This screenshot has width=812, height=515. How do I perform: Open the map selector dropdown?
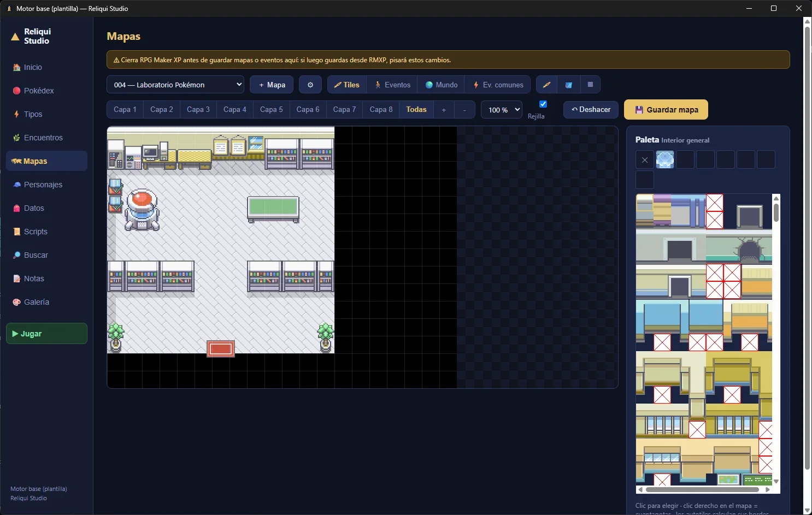(175, 85)
